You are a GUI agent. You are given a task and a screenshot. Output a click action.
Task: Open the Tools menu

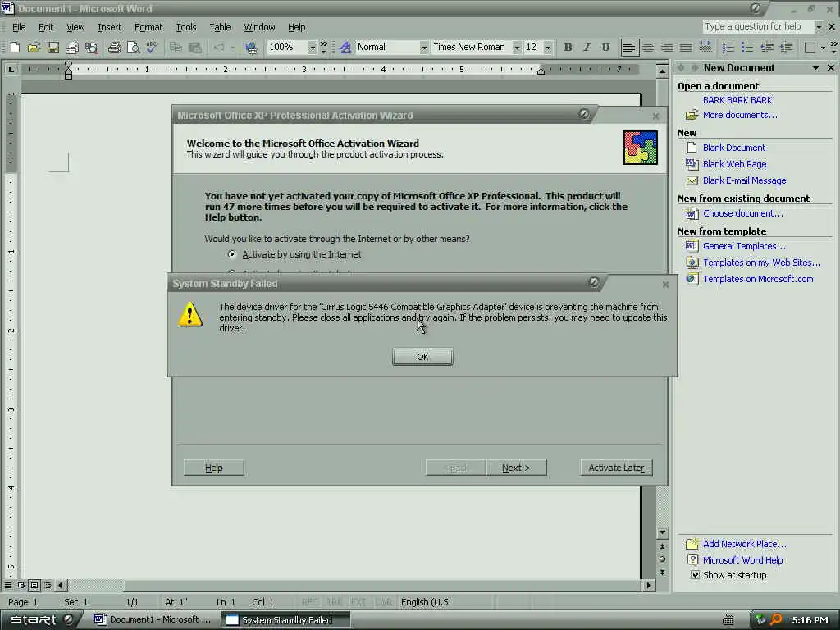[186, 27]
